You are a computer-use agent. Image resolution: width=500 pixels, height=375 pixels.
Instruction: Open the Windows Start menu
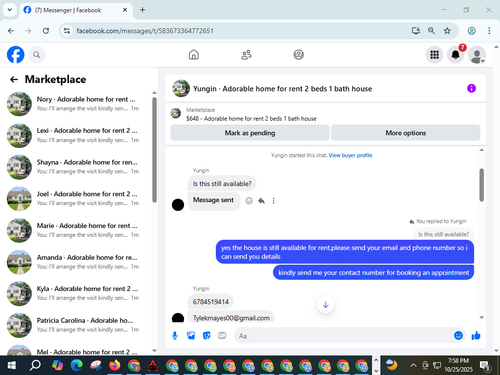point(12,365)
